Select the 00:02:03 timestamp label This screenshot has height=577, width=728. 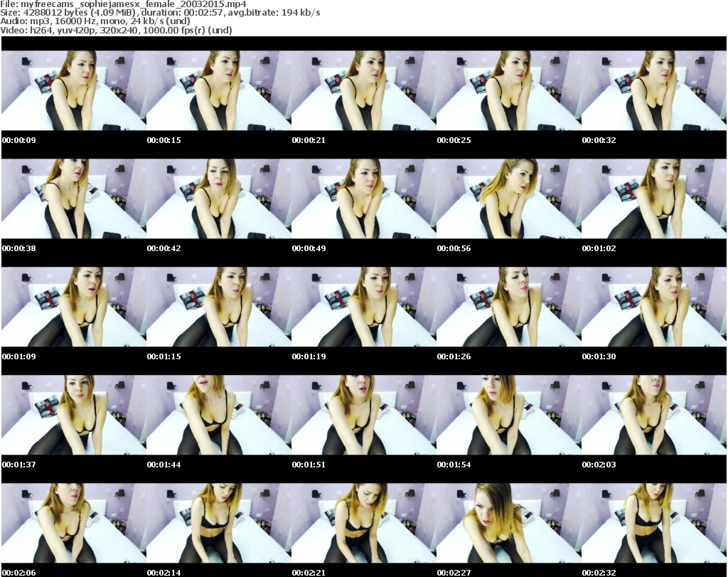(x=599, y=465)
